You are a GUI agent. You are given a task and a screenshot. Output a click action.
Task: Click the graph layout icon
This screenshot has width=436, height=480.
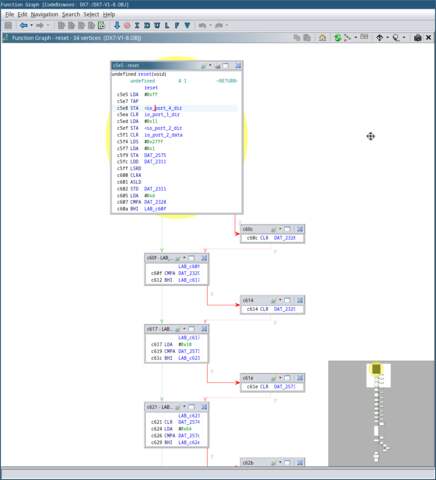coord(348,38)
